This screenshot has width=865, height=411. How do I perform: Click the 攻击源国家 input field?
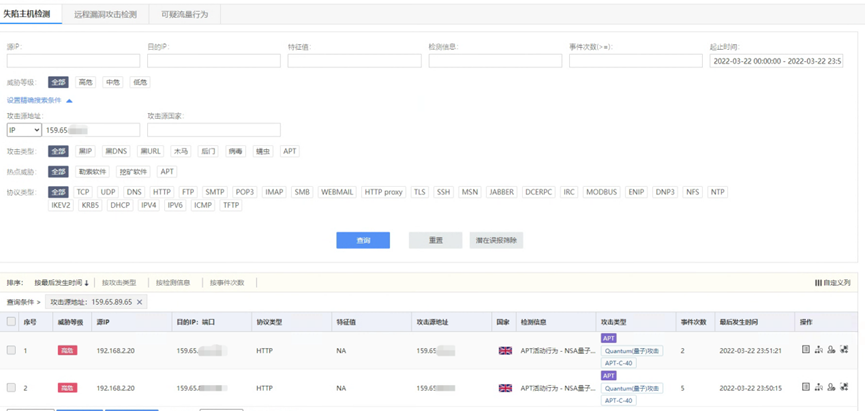click(x=213, y=130)
